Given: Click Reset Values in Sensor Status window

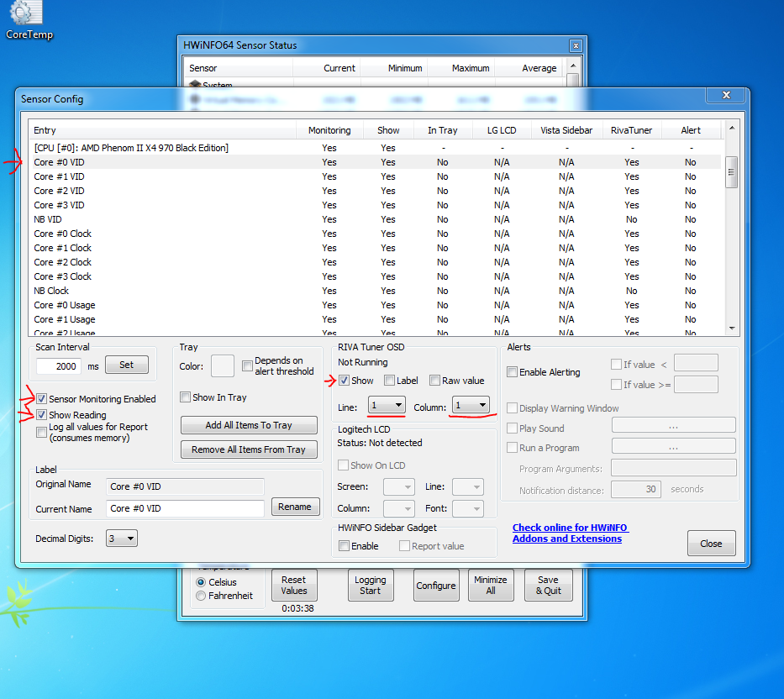Looking at the screenshot, I should 294,585.
